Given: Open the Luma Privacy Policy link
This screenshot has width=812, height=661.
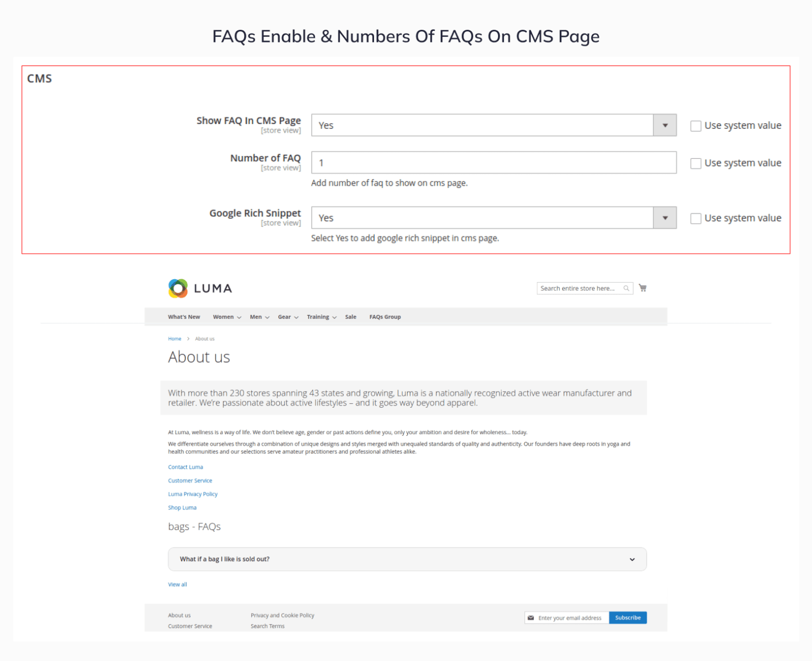Looking at the screenshot, I should point(193,494).
